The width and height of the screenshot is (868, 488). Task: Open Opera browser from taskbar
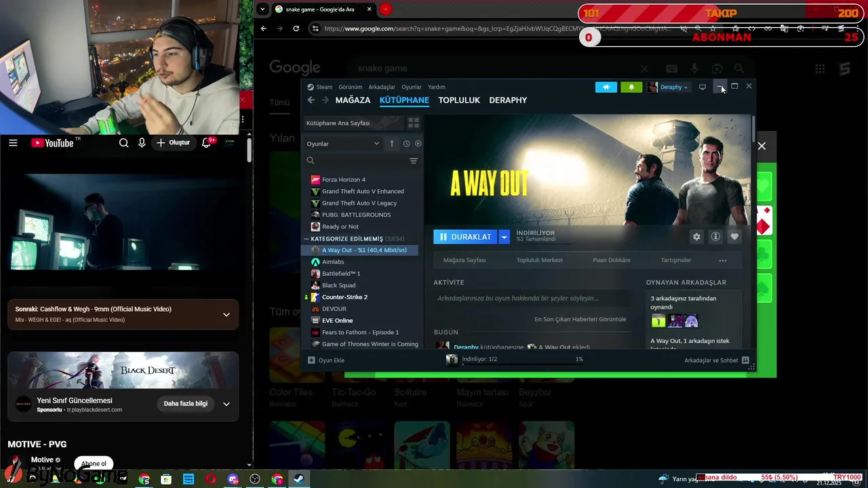click(x=211, y=479)
